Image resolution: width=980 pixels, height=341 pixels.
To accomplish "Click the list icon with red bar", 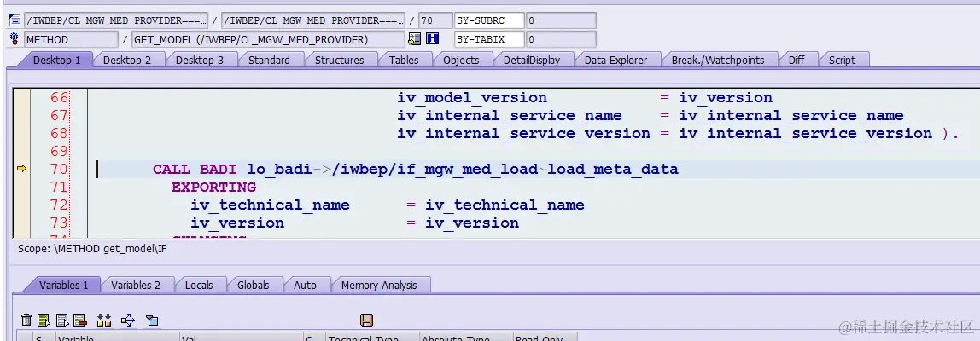I will coord(80,321).
